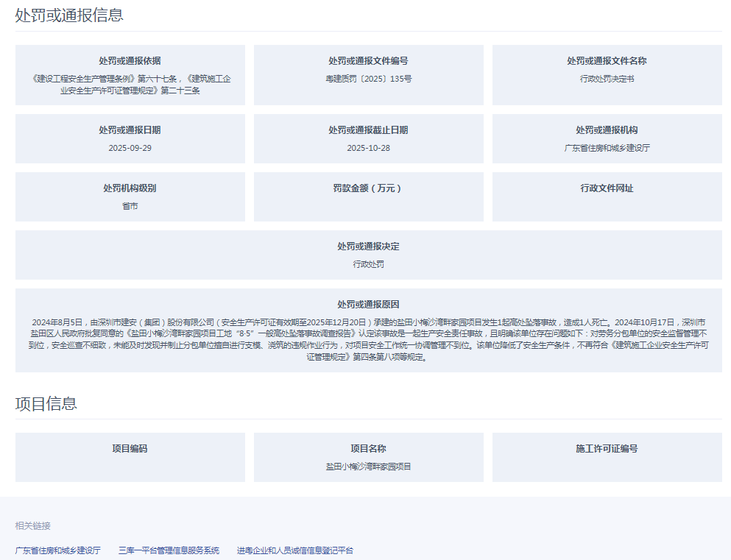The height and width of the screenshot is (560, 731).
Task: Open the 三库一平台管理信息服务系统 link
Action: [169, 550]
